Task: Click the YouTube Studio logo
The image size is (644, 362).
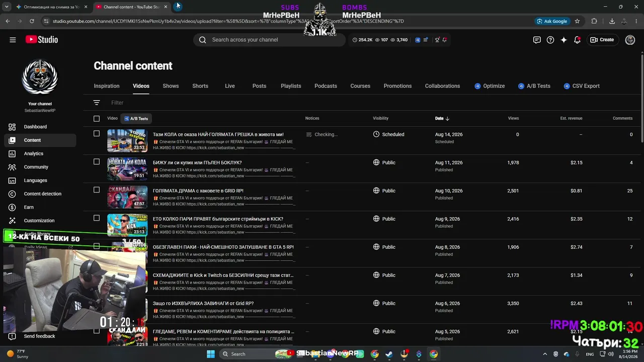Action: 42,40
